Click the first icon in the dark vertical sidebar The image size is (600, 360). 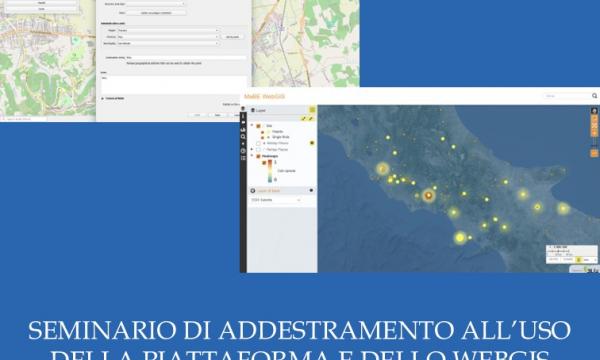pyautogui.click(x=243, y=116)
